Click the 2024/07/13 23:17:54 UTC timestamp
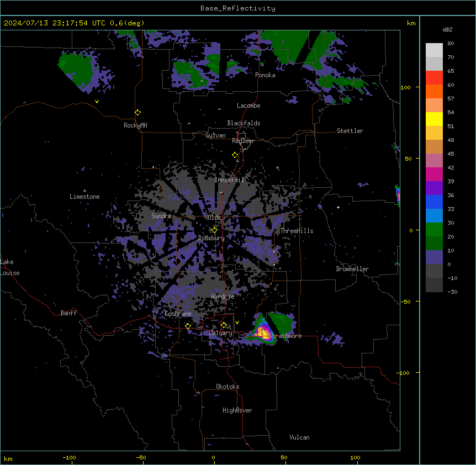The width and height of the screenshot is (476, 465). [55, 23]
